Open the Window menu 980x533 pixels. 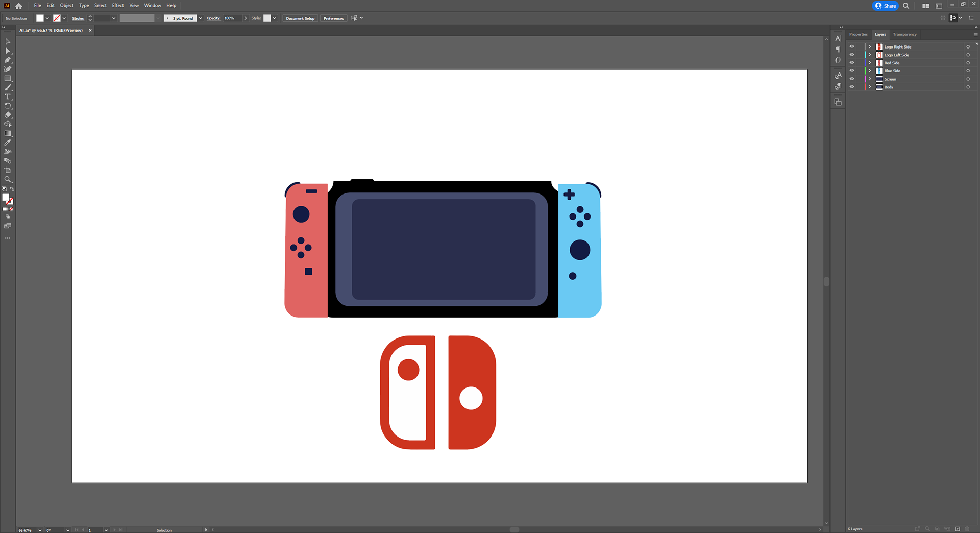click(x=153, y=6)
